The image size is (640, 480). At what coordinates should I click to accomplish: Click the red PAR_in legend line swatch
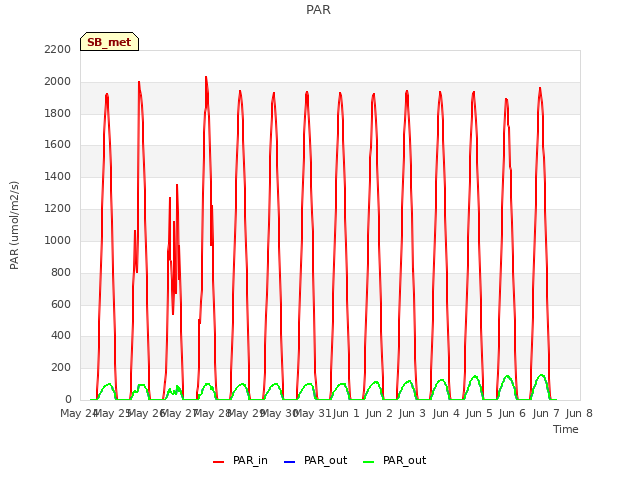point(218,462)
